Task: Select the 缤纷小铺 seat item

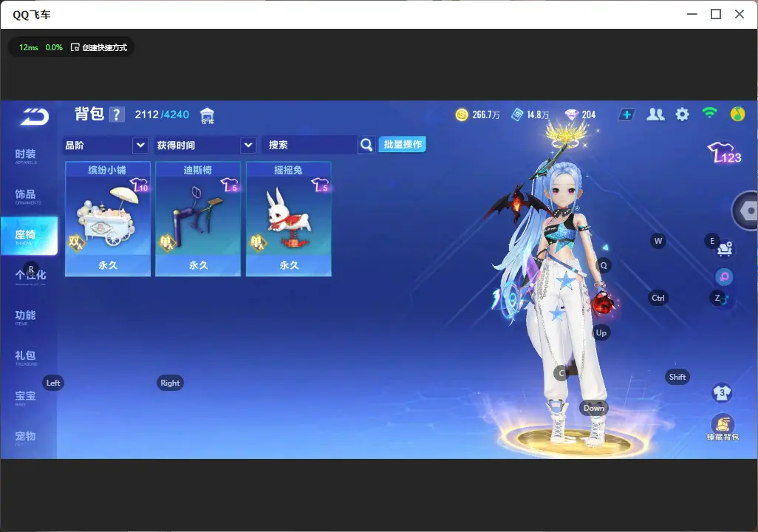Action: [108, 219]
